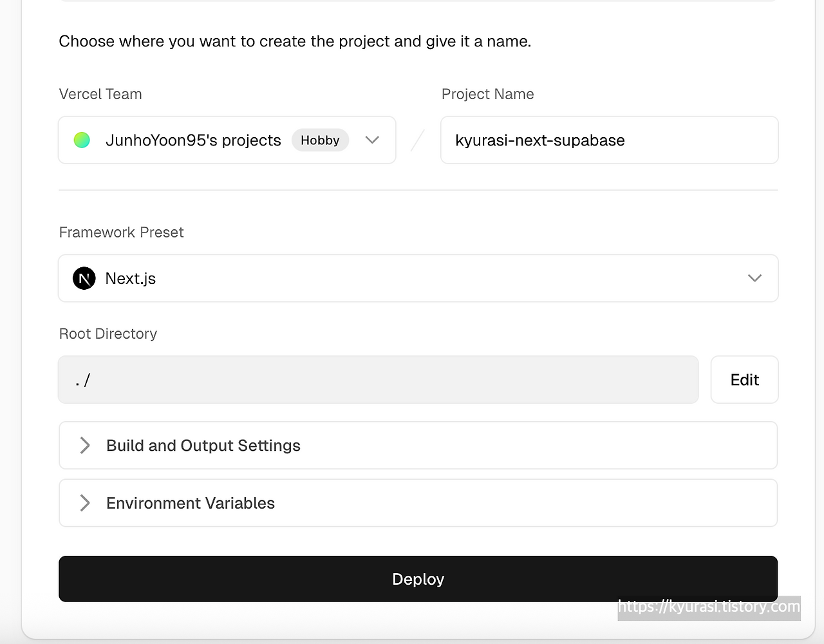Click the Next.js framework name text
This screenshot has height=644, width=824.
point(131,278)
